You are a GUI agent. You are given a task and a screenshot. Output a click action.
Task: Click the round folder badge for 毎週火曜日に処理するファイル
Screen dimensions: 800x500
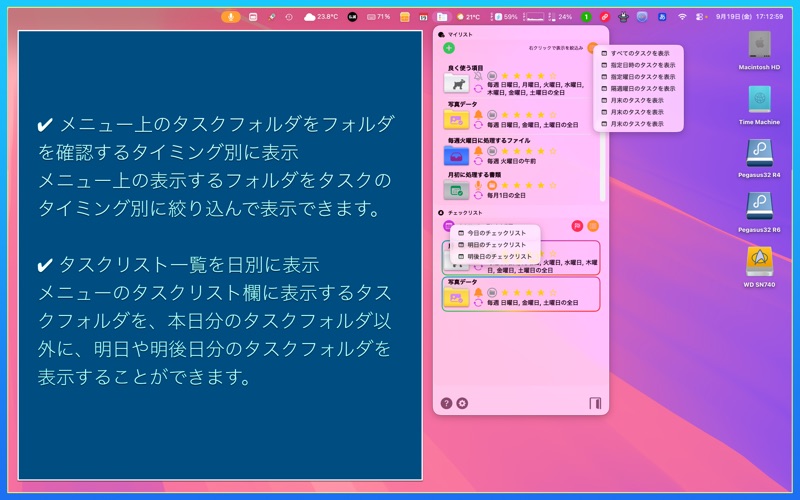click(x=492, y=151)
